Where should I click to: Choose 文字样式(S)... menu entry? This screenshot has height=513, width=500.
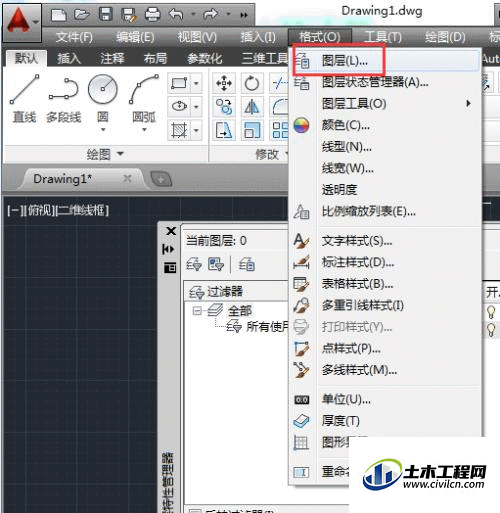[385, 241]
